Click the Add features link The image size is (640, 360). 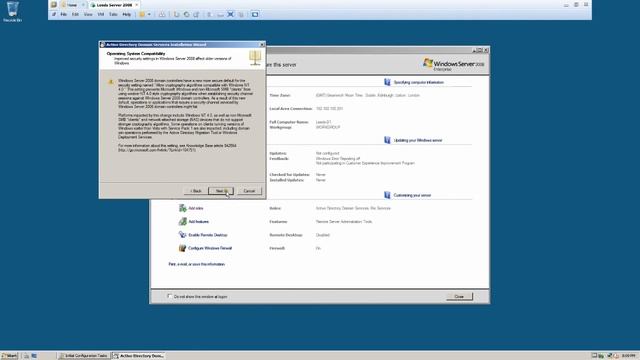pyautogui.click(x=198, y=222)
